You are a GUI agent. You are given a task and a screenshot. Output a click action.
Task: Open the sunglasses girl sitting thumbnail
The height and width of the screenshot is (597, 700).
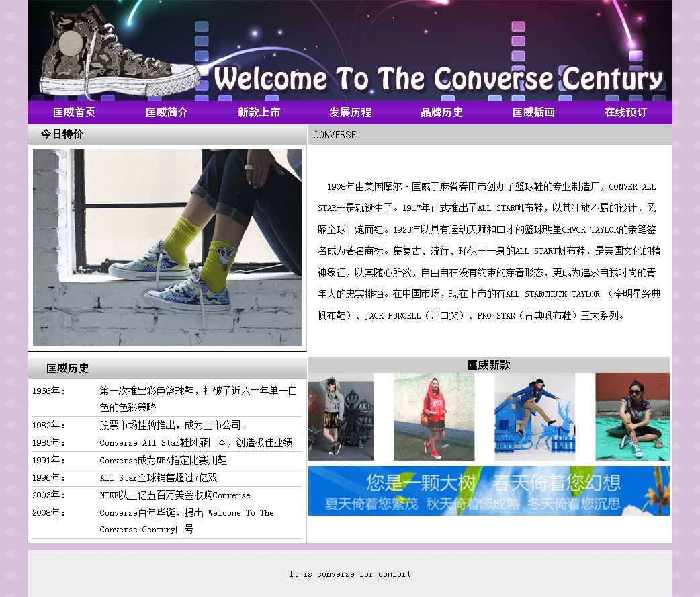click(x=632, y=417)
